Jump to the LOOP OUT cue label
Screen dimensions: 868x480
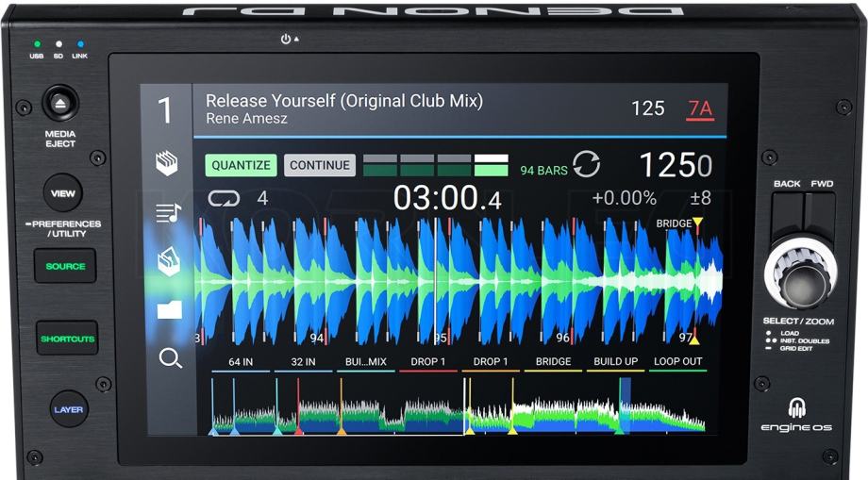[x=678, y=362]
